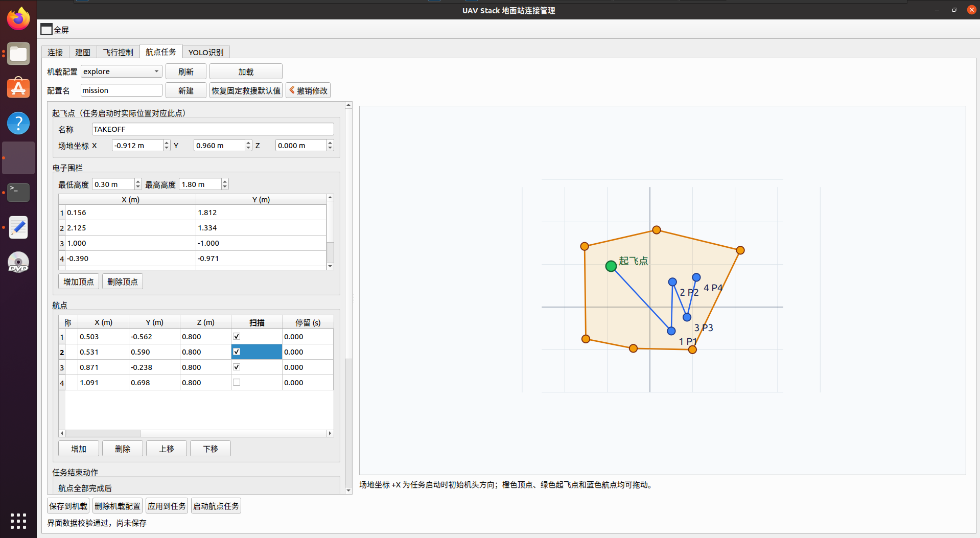Click the takeoff X coordinate stepper
The image size is (980, 538).
(x=167, y=146)
